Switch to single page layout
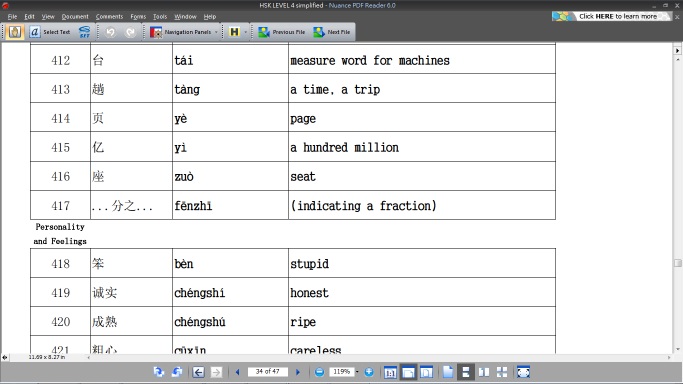 click(448, 372)
